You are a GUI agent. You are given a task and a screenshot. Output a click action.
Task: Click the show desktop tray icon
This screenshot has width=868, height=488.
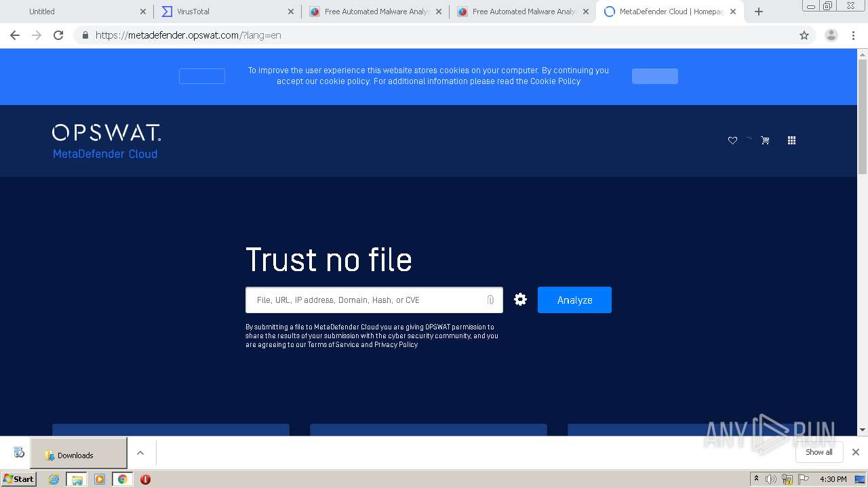860,479
